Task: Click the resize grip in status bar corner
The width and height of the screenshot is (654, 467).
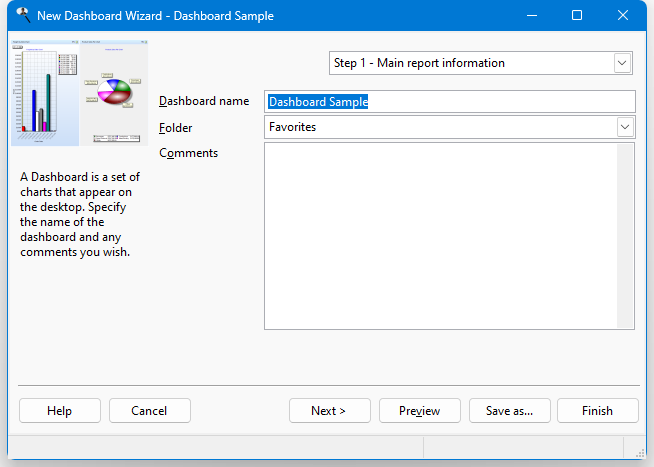Action: tap(640, 453)
